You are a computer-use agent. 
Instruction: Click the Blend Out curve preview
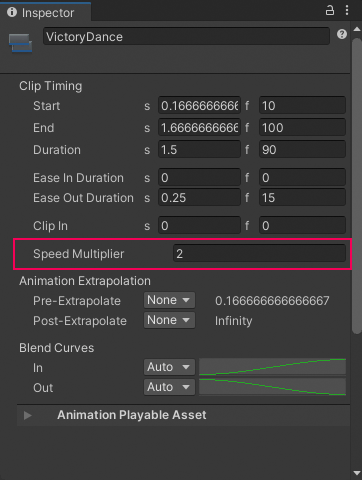pyautogui.click(x=272, y=387)
